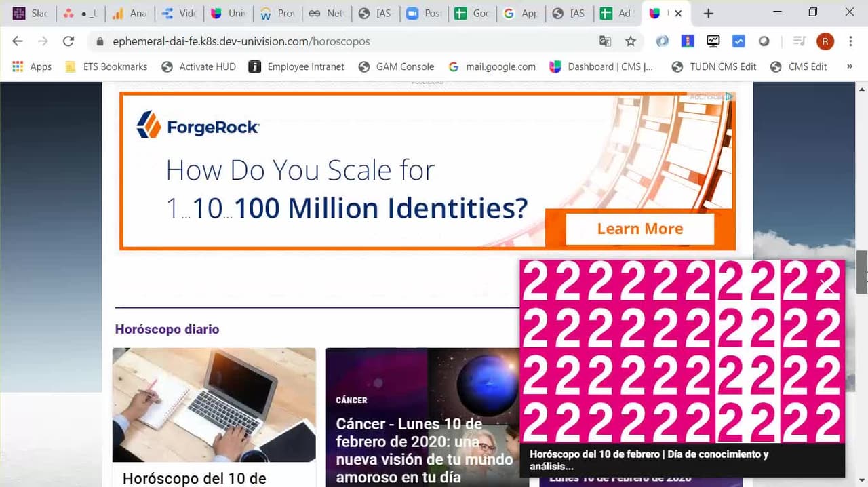
Task: Open a new tab with plus button
Action: pyautogui.click(x=708, y=14)
